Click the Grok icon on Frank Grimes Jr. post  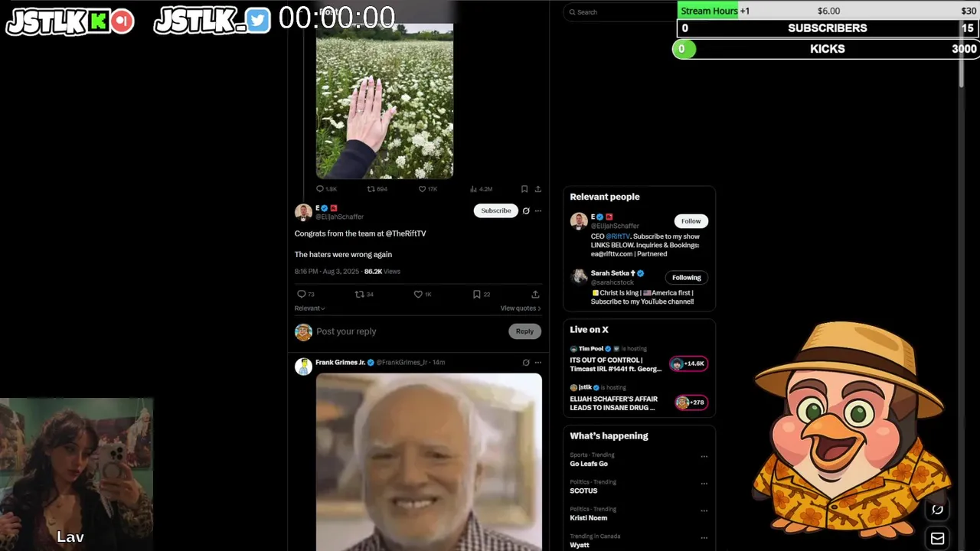coord(526,363)
